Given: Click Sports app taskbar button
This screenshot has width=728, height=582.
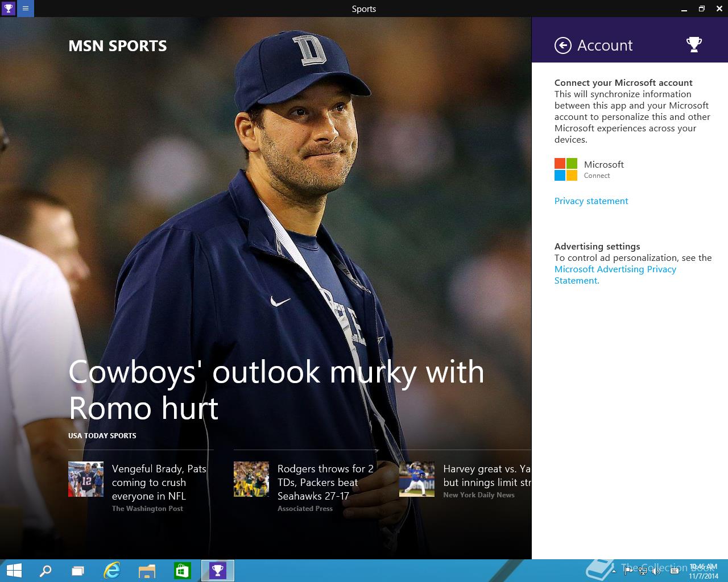Looking at the screenshot, I should (x=218, y=571).
